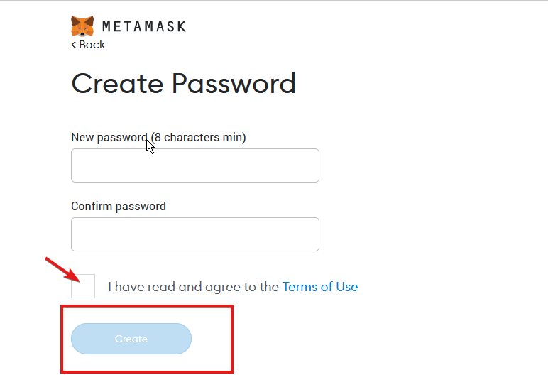Click the word "Password" in page heading
This screenshot has width=548, height=392.
pos(234,84)
